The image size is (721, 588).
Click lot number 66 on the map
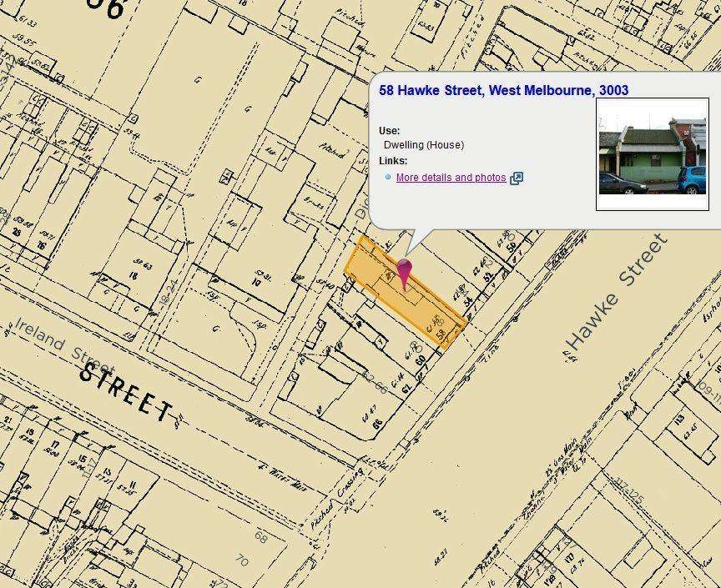coord(377,424)
